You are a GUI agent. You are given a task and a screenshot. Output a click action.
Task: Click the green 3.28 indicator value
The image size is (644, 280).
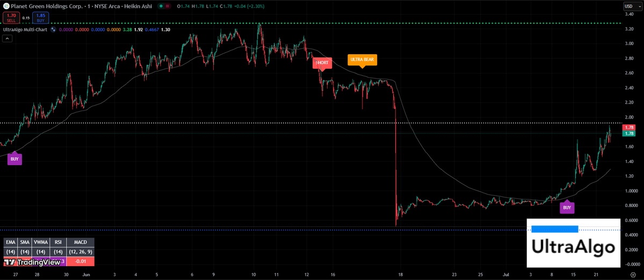128,30
